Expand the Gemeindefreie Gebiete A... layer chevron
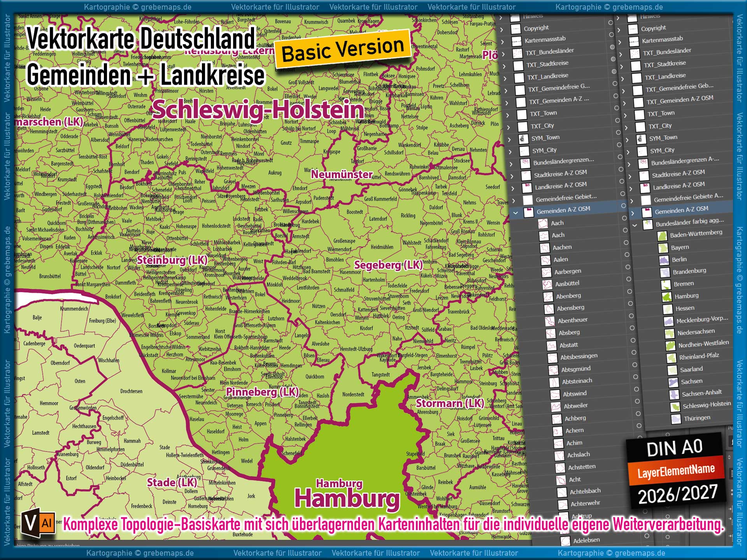 click(x=632, y=201)
